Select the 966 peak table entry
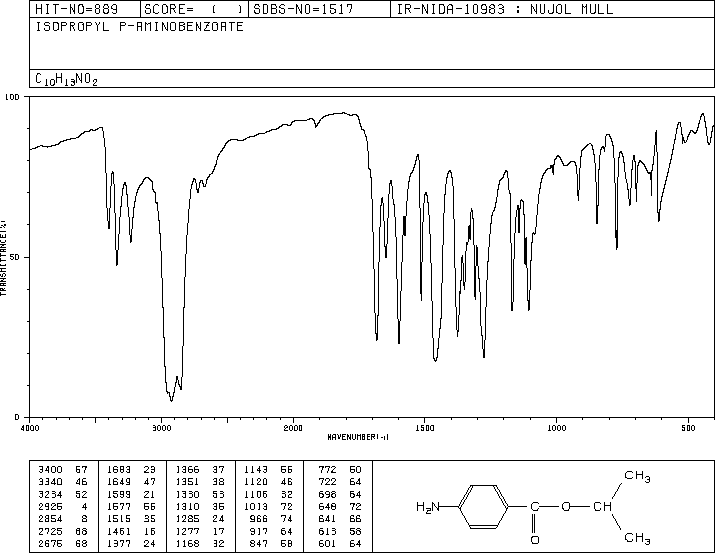The height and width of the screenshot is (553, 715). tap(271, 519)
